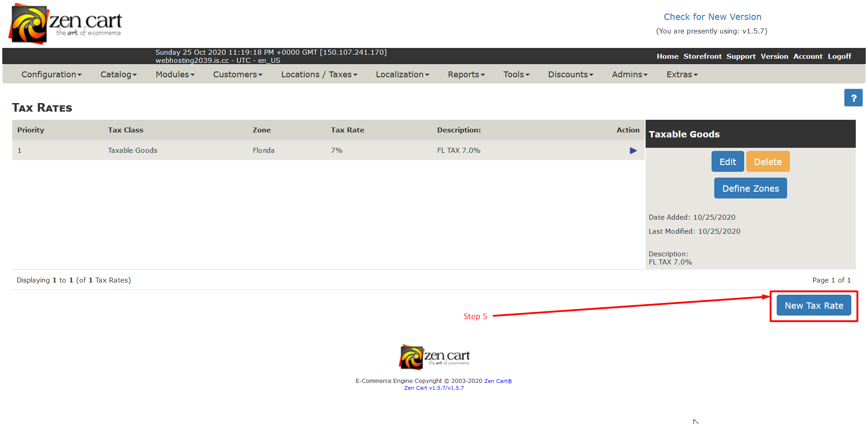Screen dimensions: 868x424
Task: Click the orange Delete button
Action: point(768,162)
